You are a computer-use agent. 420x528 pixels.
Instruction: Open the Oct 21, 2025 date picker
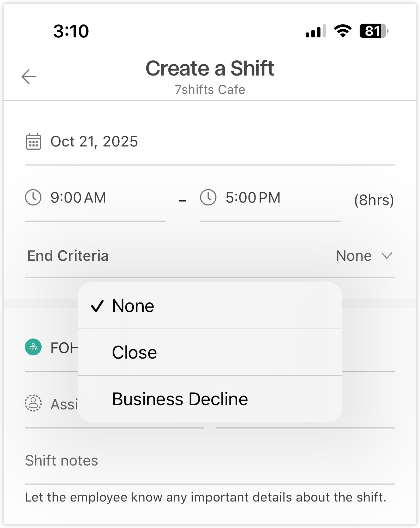pyautogui.click(x=94, y=142)
